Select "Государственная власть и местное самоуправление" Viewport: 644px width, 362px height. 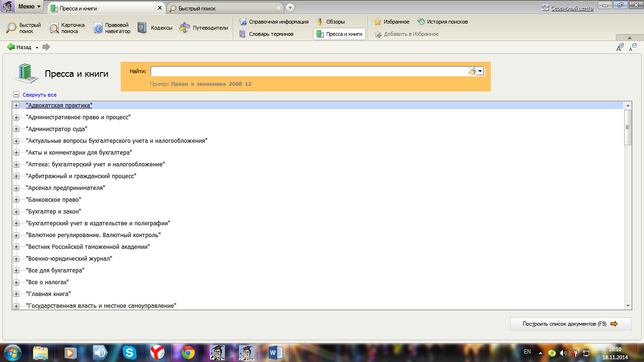[x=101, y=306]
